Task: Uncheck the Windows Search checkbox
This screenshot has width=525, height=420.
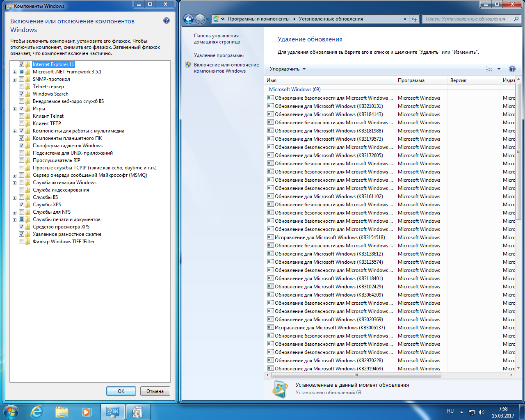Action: point(21,94)
